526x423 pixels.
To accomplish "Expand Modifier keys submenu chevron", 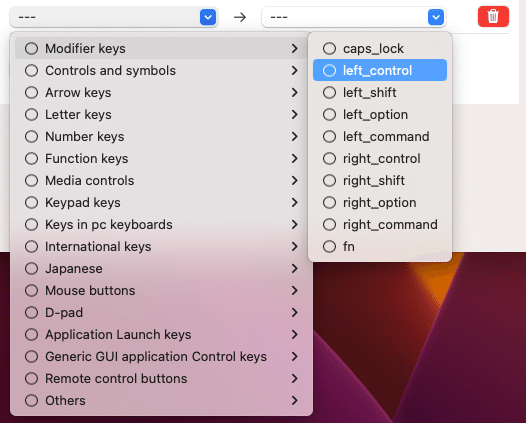I will (x=295, y=49).
